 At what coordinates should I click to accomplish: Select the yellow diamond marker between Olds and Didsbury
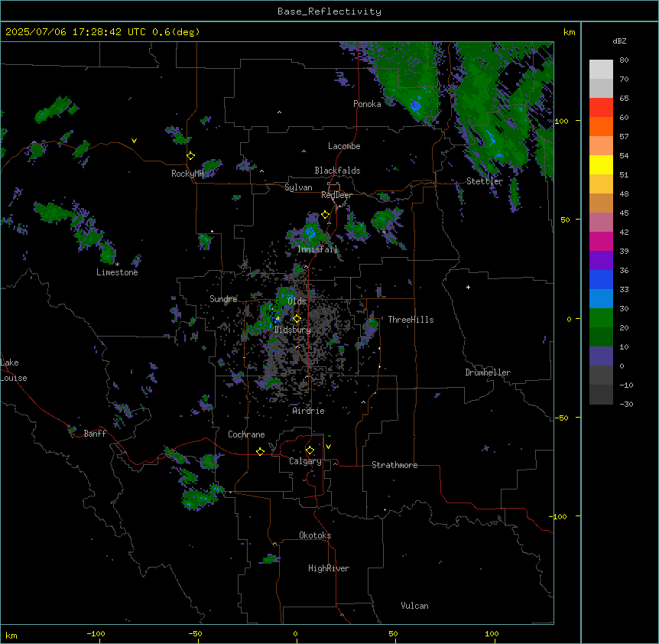pyautogui.click(x=297, y=319)
